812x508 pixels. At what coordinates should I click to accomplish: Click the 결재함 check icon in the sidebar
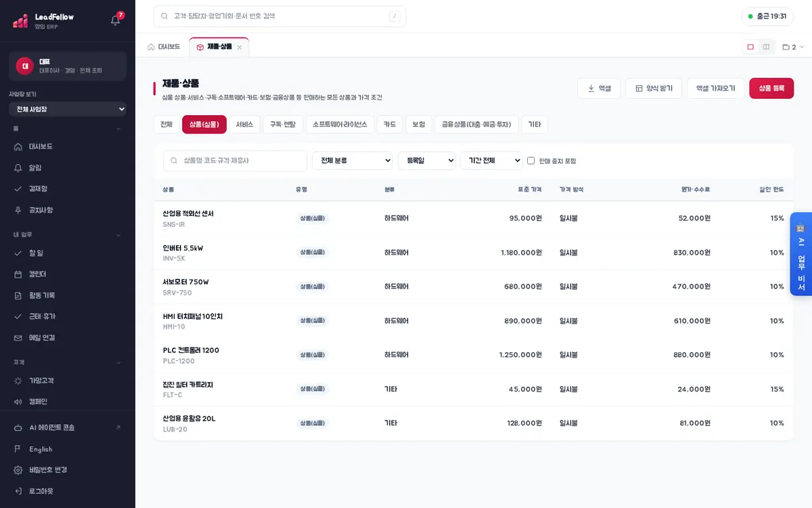tap(18, 188)
